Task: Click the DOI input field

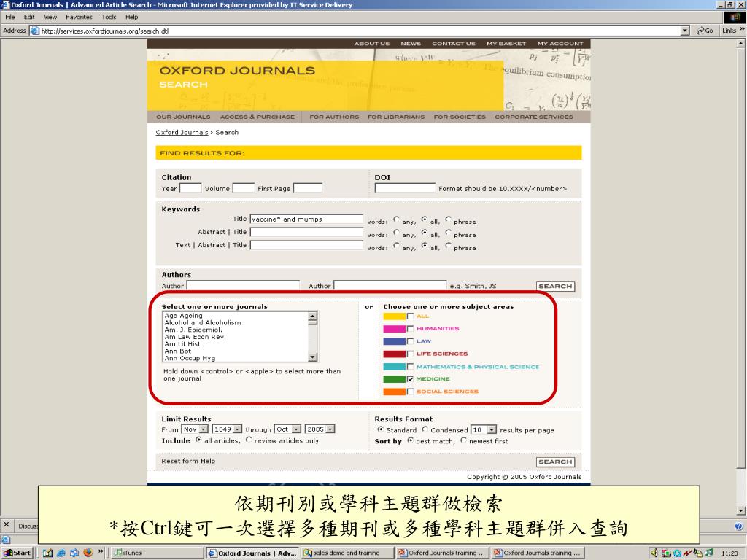Action: click(405, 188)
